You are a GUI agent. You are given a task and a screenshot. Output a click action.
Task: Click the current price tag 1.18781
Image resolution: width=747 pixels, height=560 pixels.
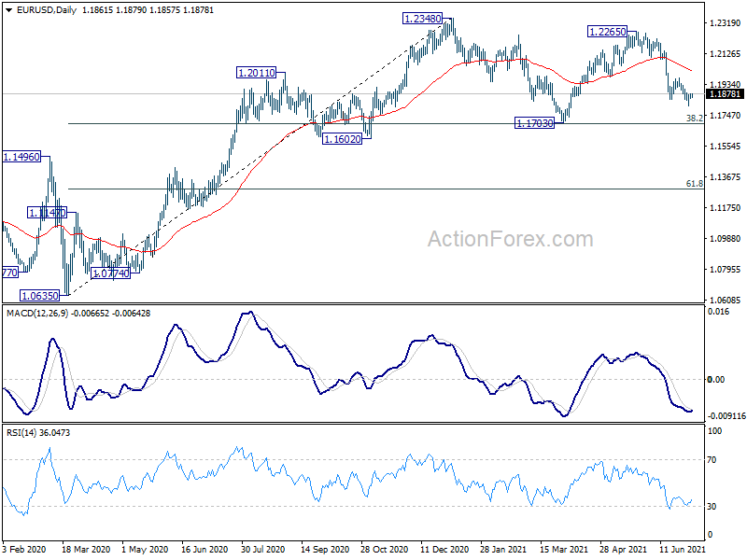(725, 94)
